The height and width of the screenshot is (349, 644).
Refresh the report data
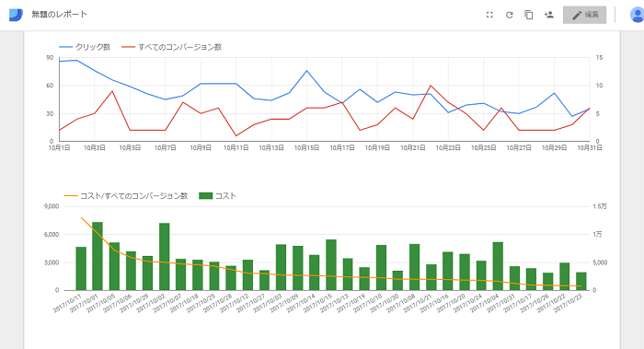[510, 15]
